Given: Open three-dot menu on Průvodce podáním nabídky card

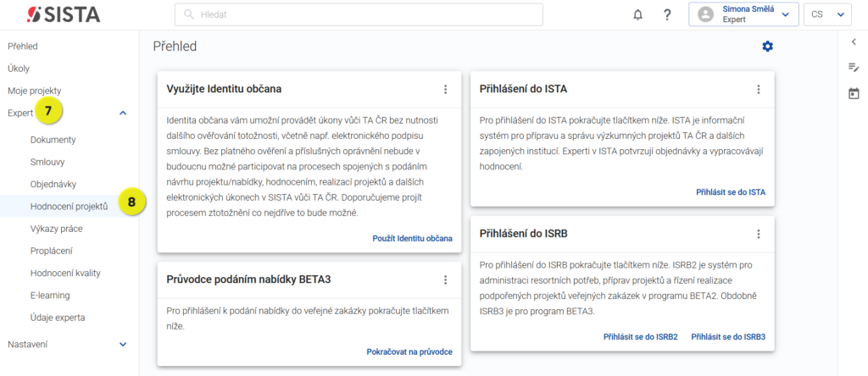Looking at the screenshot, I should (x=446, y=279).
